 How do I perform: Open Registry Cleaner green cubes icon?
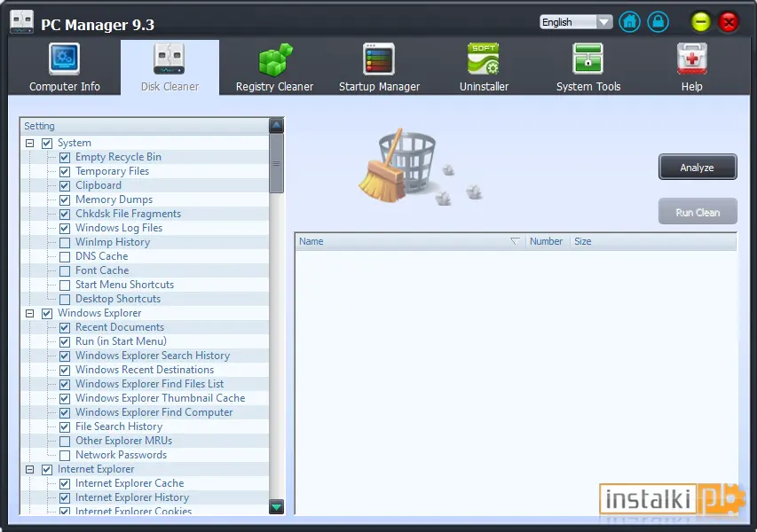point(275,59)
